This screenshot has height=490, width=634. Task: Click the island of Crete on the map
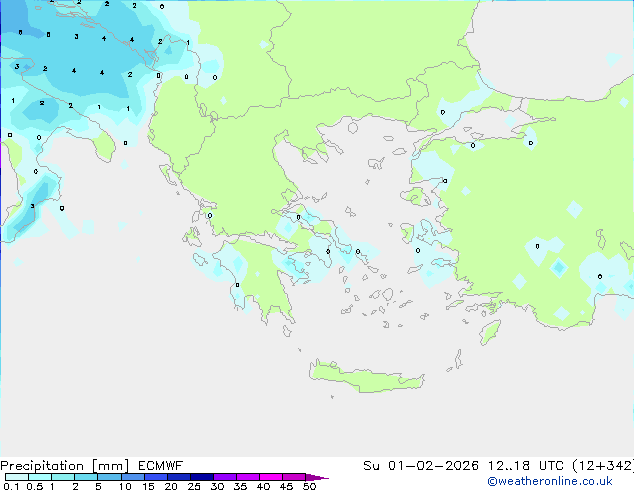[x=366, y=377]
